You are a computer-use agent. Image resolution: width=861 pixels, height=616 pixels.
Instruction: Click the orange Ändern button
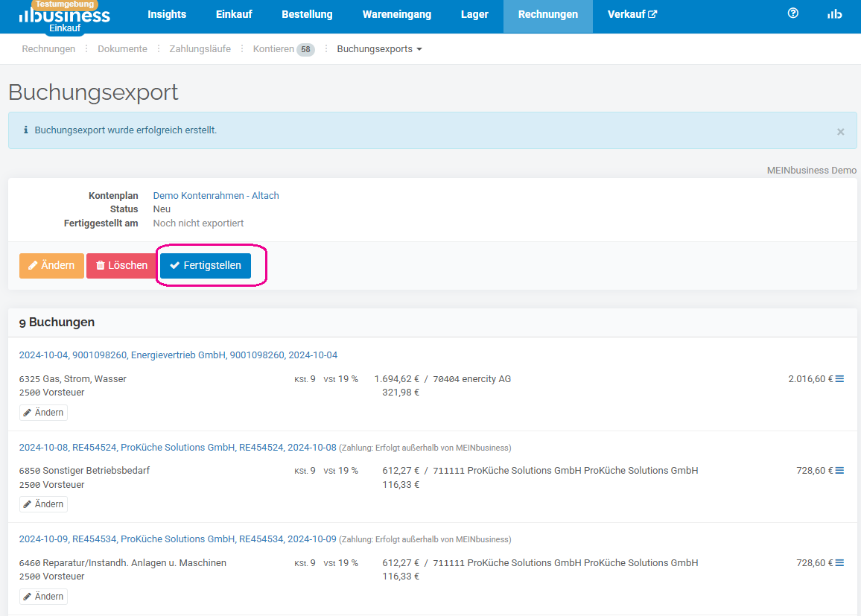pyautogui.click(x=51, y=266)
